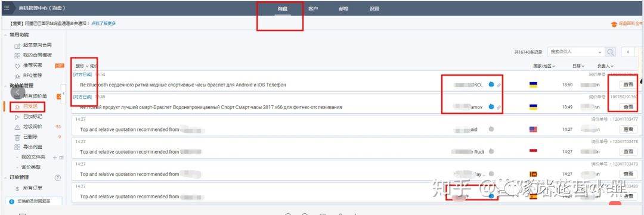This screenshot has height=215, width=644.
Task: Go to previous page with the left arrow
Action: [628, 52]
